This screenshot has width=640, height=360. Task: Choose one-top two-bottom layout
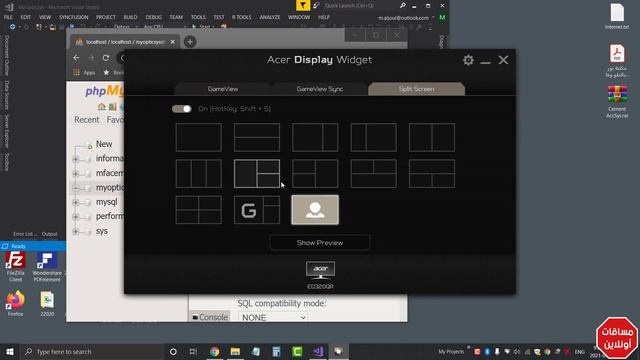[x=432, y=174]
